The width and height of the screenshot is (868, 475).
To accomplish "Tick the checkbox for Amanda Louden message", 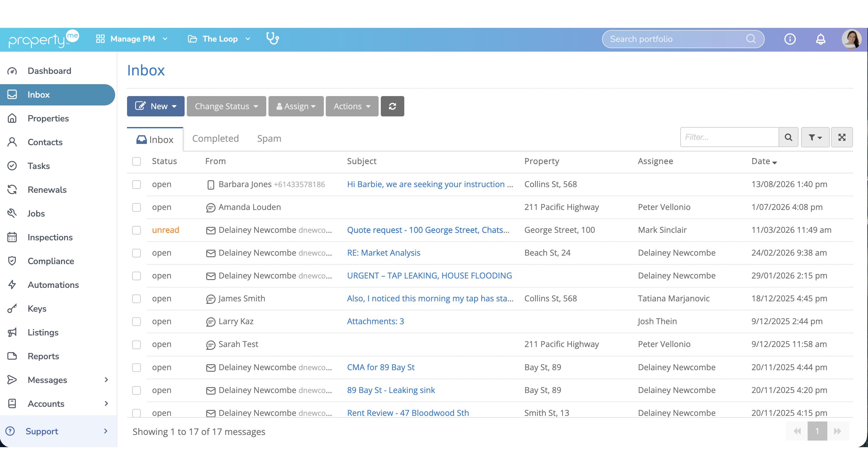I will [136, 207].
